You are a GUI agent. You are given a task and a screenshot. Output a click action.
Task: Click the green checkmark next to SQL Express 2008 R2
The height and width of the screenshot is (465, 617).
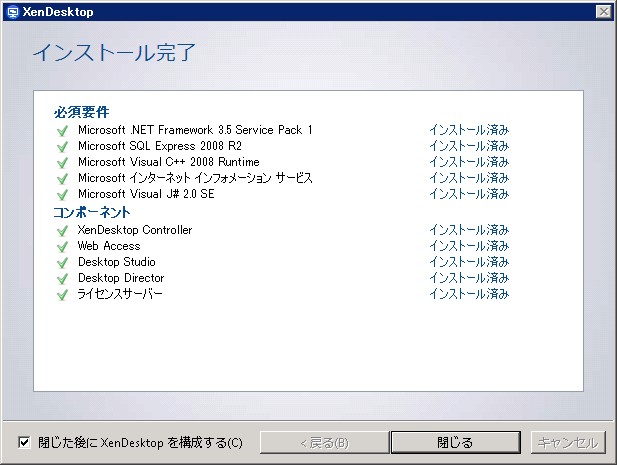[62, 146]
